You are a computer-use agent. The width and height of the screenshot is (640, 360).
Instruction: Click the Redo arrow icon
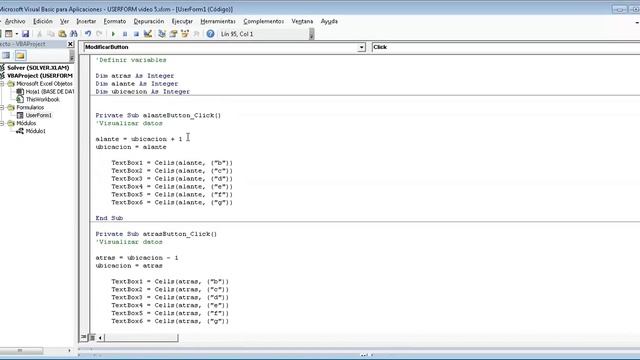point(99,34)
